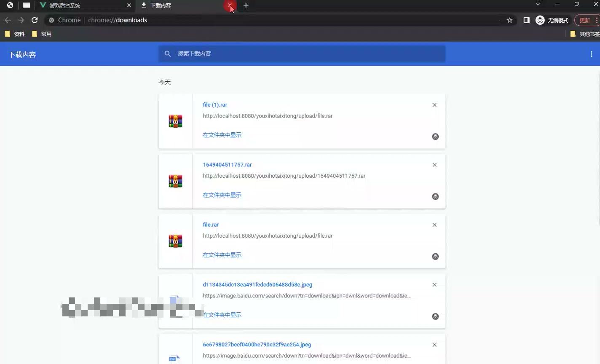Viewport: 600px width, 364px height.
Task: Click the forward navigation arrow
Action: (x=21, y=20)
